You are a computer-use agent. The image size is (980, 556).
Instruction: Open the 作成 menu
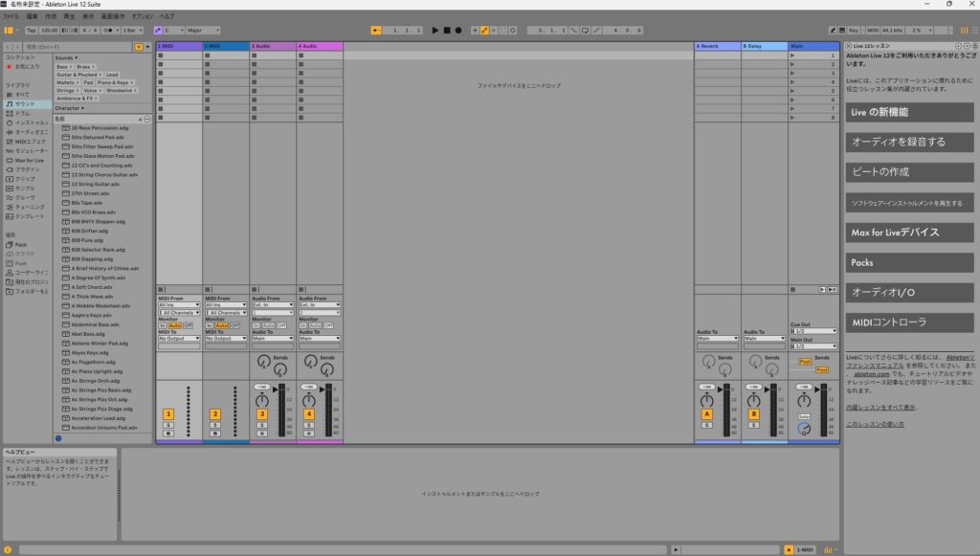pos(51,16)
